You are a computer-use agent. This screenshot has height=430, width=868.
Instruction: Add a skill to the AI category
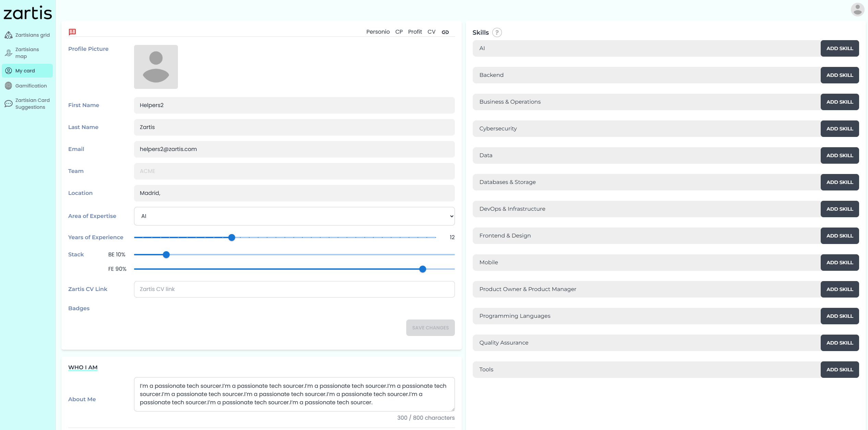coord(840,48)
